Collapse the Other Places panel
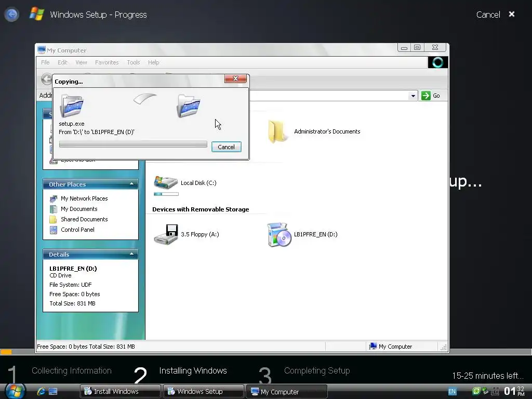The height and width of the screenshot is (399, 532). [x=131, y=184]
